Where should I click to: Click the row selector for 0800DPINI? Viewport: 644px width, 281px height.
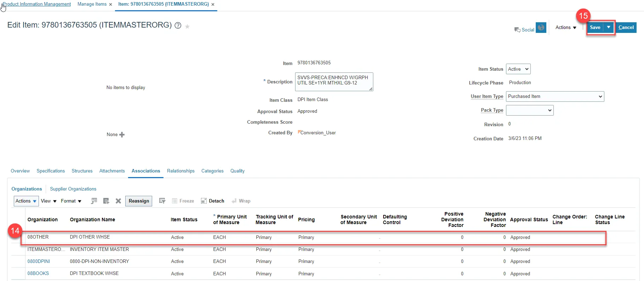[x=18, y=262]
